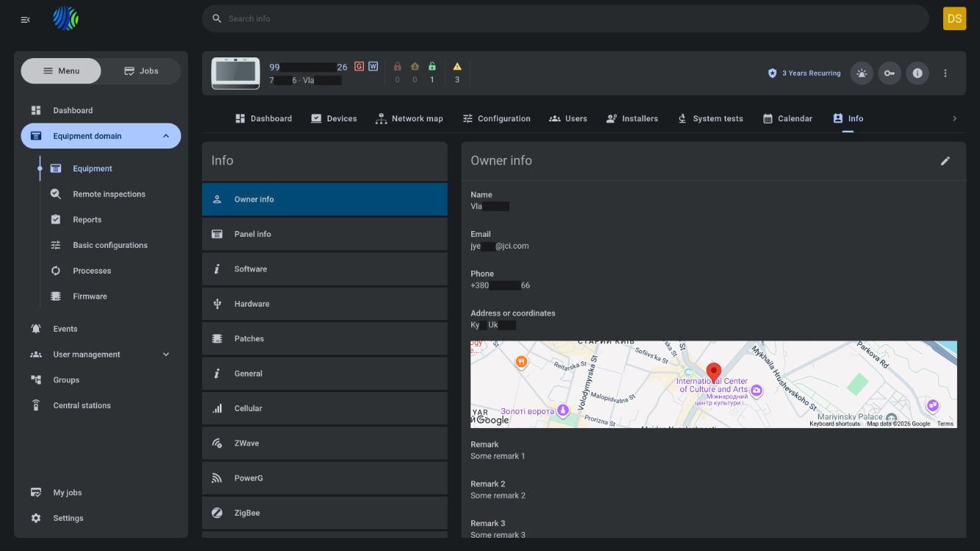This screenshot has height=551, width=980.
Task: Select Panel info in Info list
Action: pyautogui.click(x=325, y=234)
